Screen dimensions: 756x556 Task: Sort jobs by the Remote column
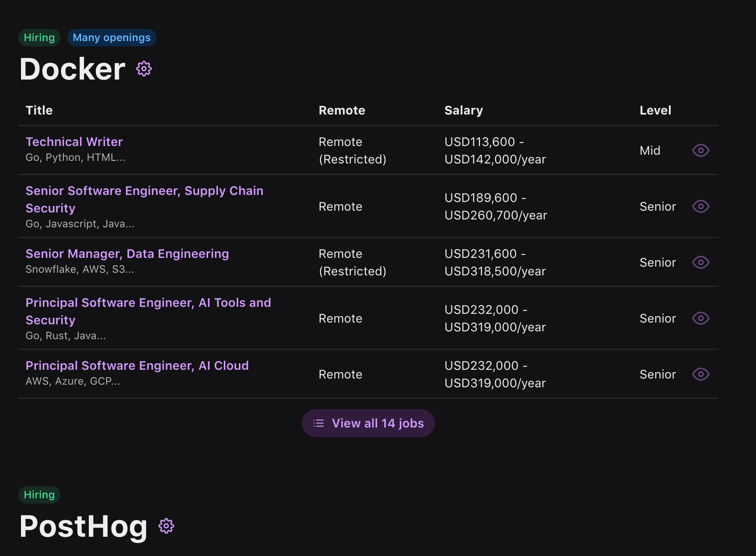(x=342, y=110)
